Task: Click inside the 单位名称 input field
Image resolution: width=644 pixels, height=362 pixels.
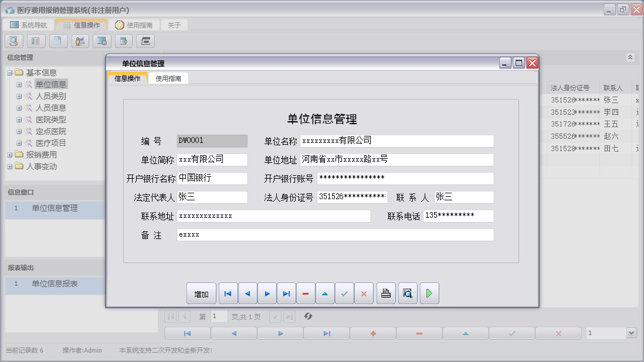Action: [x=397, y=141]
